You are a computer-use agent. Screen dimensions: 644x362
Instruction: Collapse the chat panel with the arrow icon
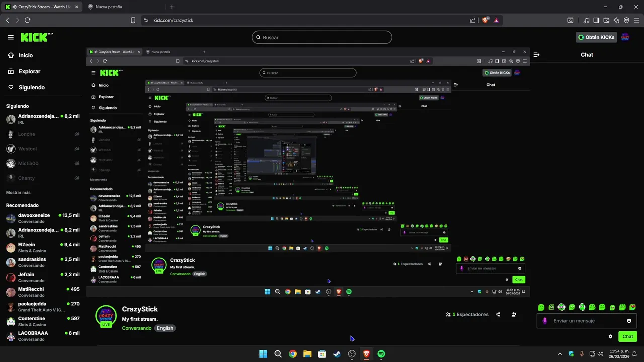(536, 55)
